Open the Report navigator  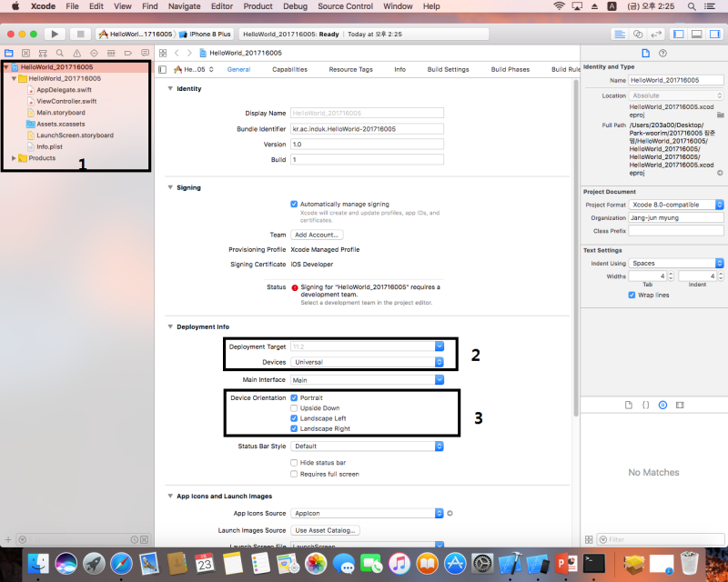tap(146, 53)
